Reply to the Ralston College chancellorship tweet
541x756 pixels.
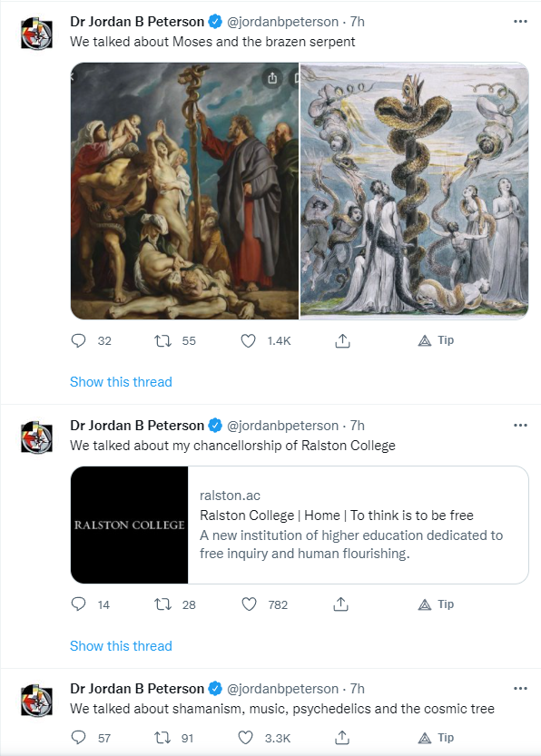[78, 604]
